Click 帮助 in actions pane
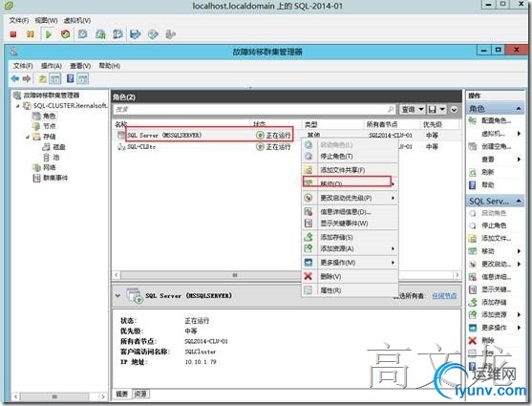 487,185
